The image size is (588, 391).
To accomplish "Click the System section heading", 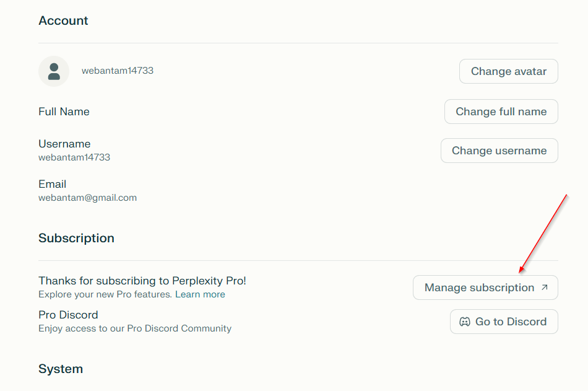I will click(61, 369).
